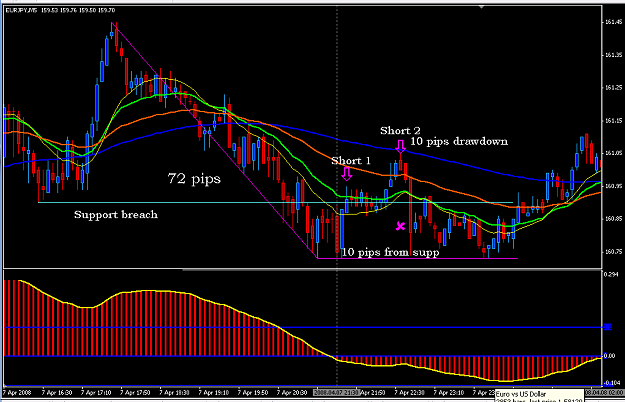Select the "Short 1" text label
This screenshot has height=402, width=625.
[x=351, y=161]
